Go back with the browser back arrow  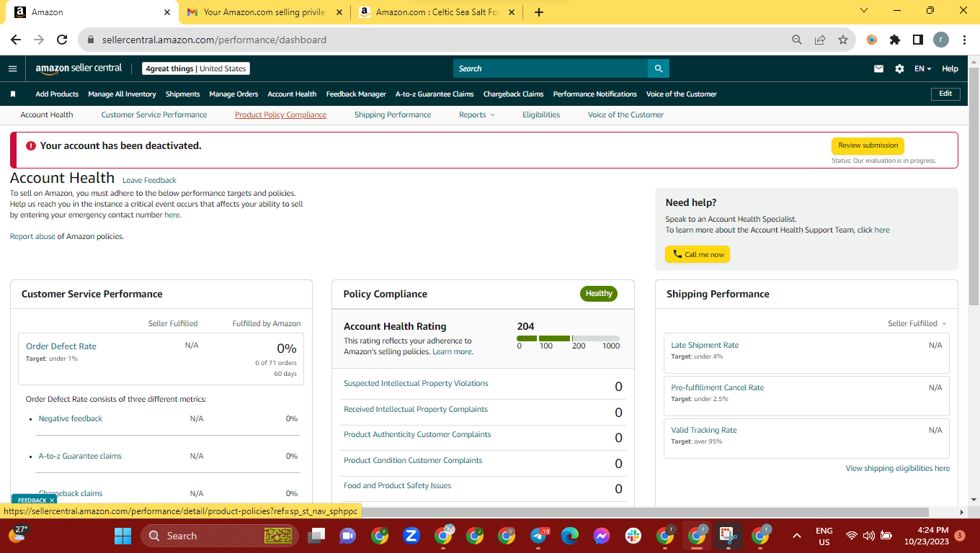pyautogui.click(x=16, y=40)
